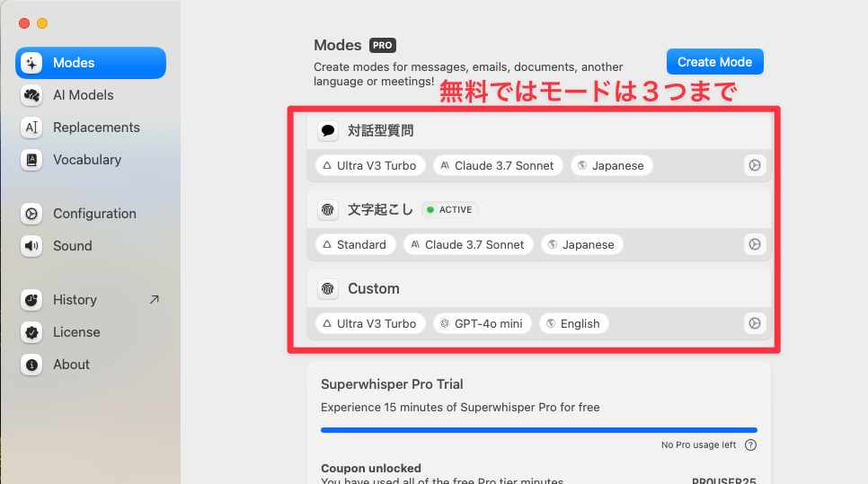Click the external arrow next to History
Screen dimensions: 868x484
[155, 299]
